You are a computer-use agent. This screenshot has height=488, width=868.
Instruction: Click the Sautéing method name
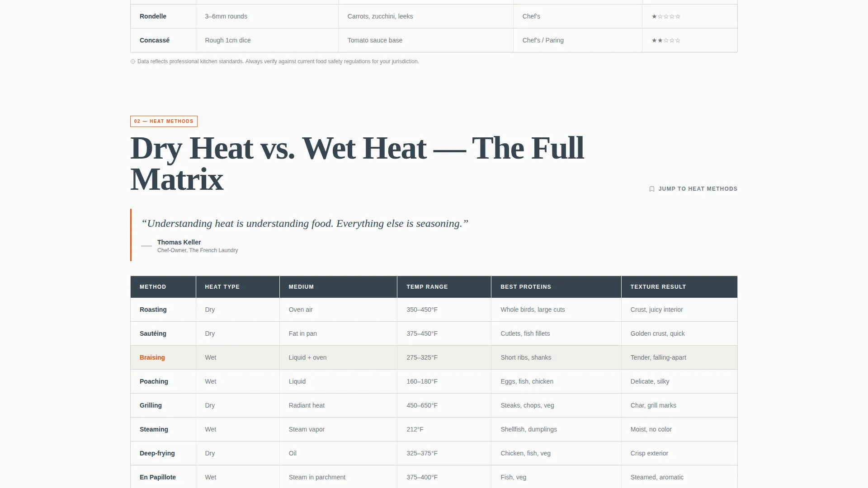tap(153, 333)
